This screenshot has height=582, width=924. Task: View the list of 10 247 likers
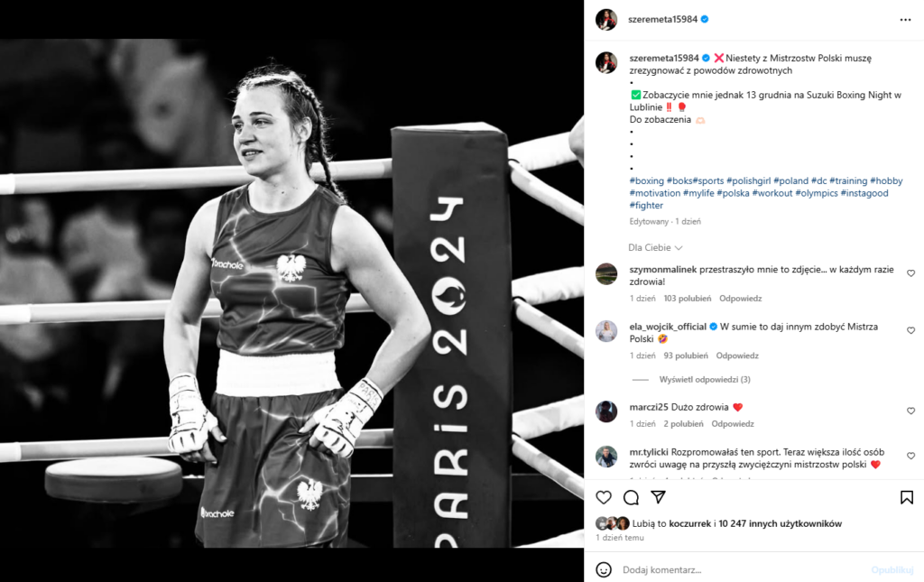point(781,523)
